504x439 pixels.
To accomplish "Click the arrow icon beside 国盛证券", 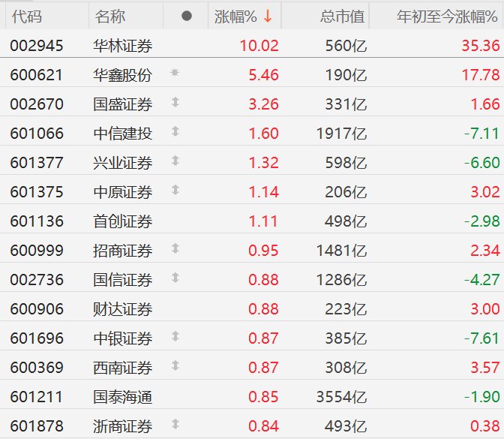I will click(x=175, y=102).
